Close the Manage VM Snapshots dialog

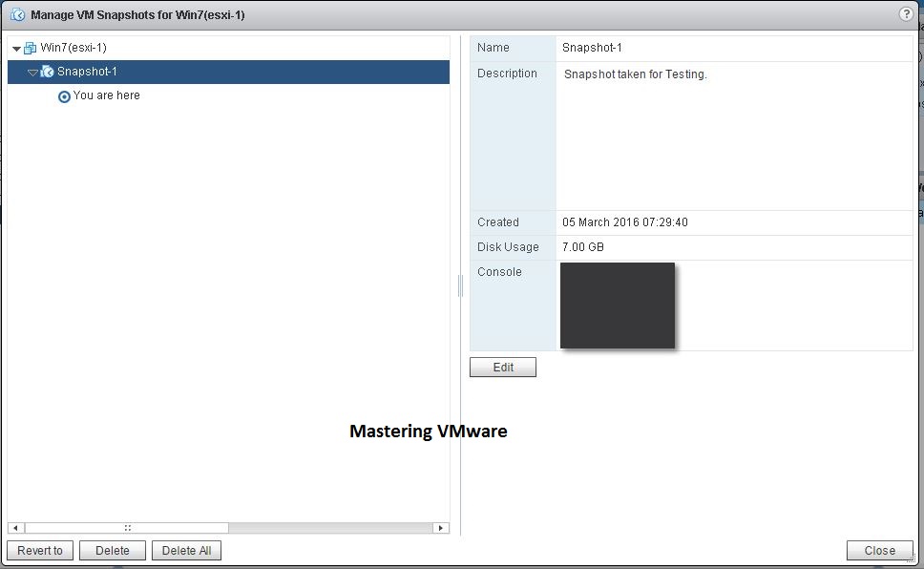(880, 550)
